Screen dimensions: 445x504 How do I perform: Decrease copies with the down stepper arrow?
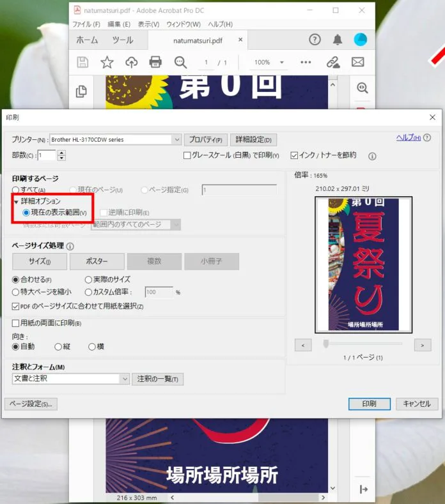tap(61, 158)
